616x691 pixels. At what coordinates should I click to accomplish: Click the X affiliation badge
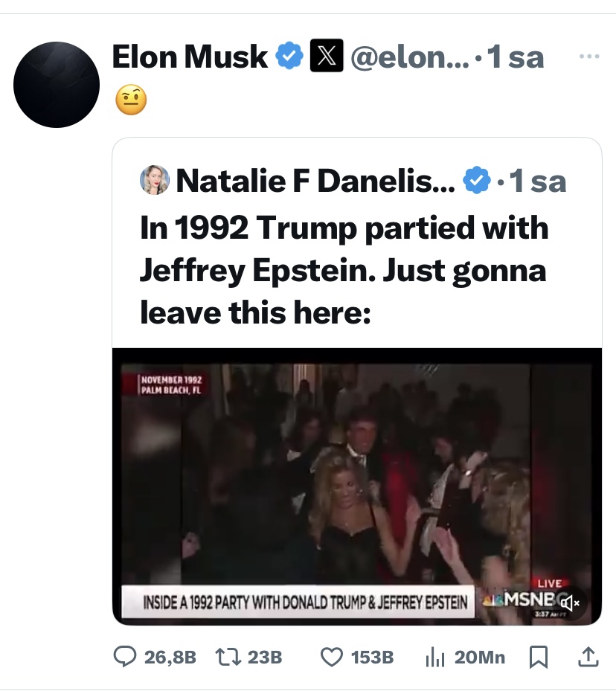(x=327, y=57)
